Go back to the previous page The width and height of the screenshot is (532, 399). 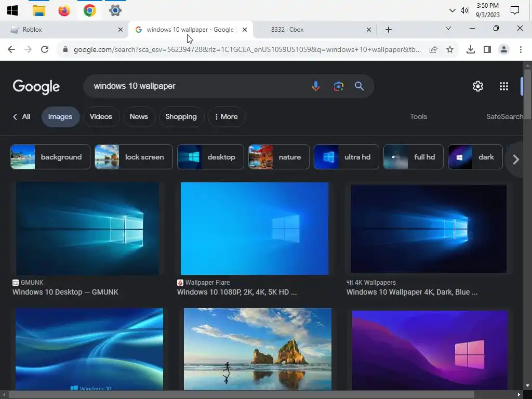coord(11,49)
